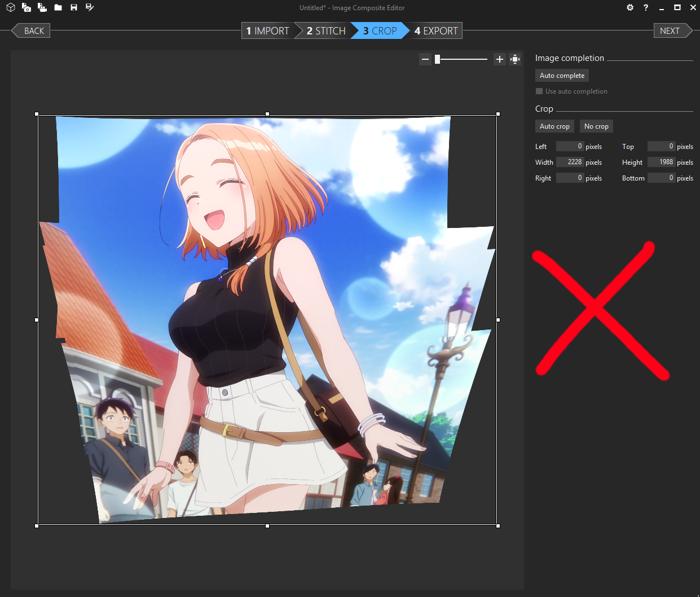
Task: Click the left-middle crop edge handle
Action: pyautogui.click(x=37, y=320)
